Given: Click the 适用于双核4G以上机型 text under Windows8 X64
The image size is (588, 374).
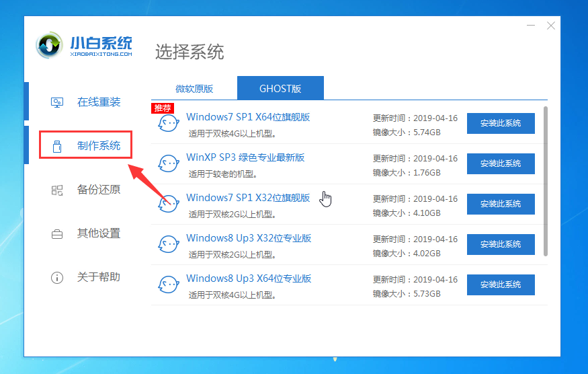Looking at the screenshot, I should tap(232, 295).
